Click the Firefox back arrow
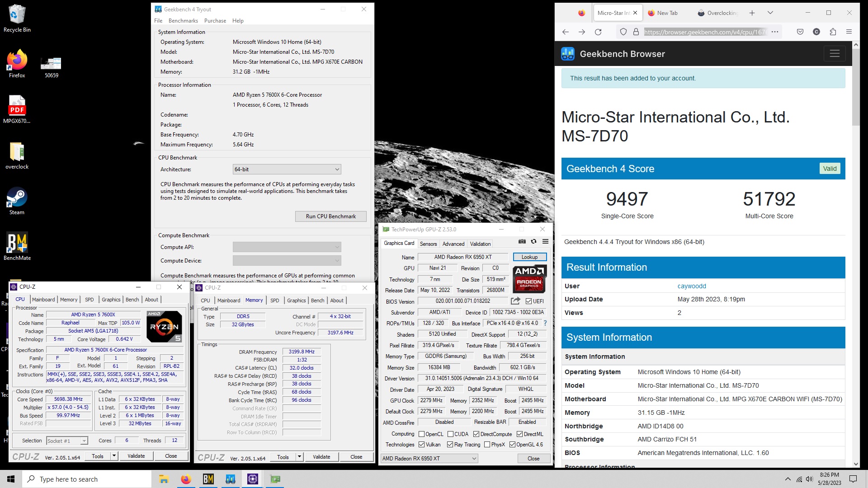The height and width of the screenshot is (488, 868). 565,32
